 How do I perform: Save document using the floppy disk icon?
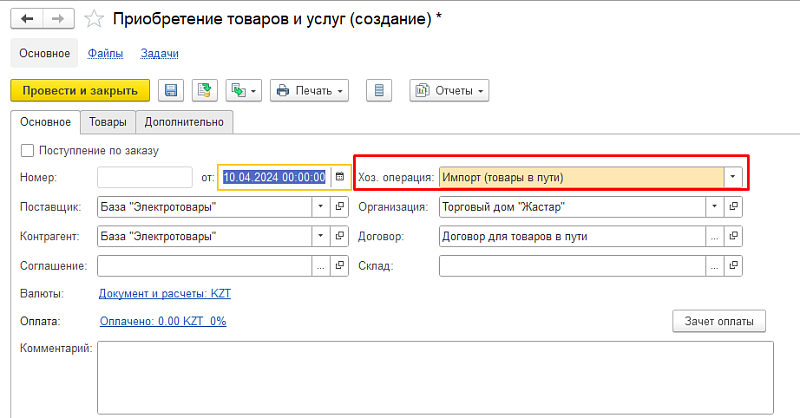[171, 91]
